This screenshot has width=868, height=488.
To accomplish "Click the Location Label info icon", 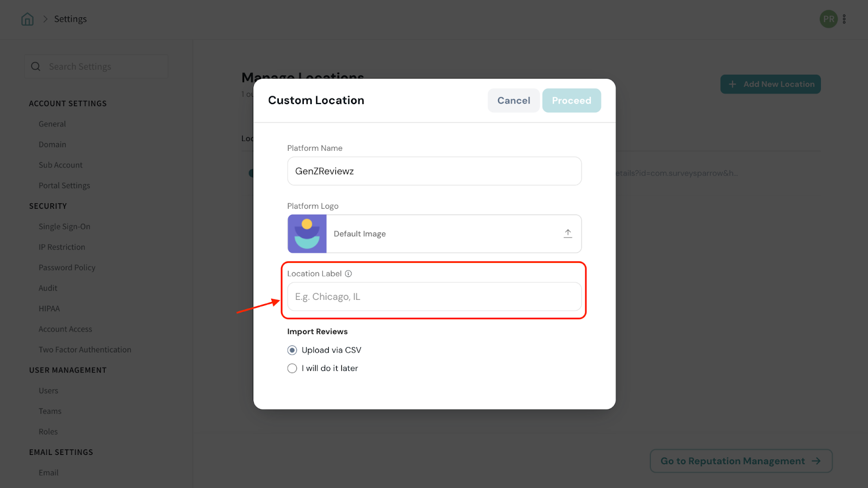I will pos(348,274).
